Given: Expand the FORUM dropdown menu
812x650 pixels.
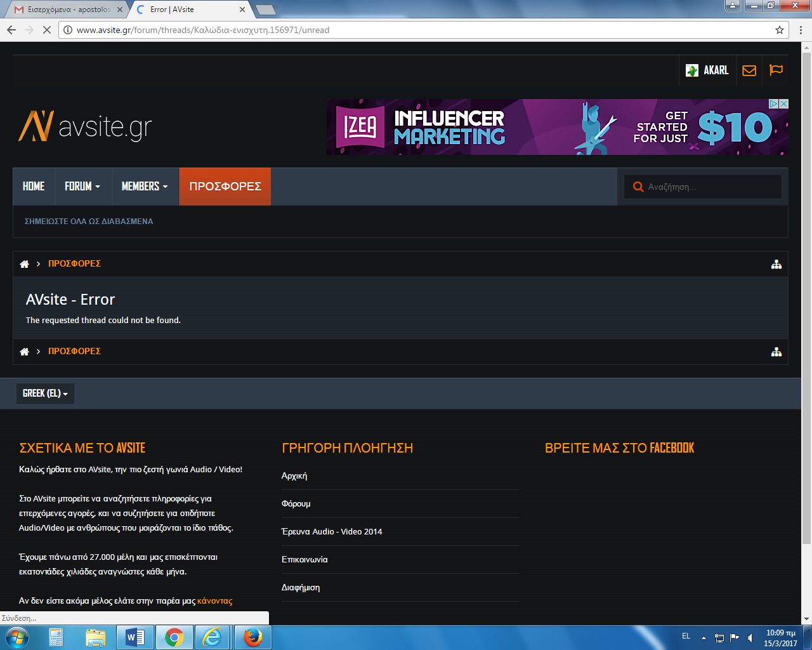Looking at the screenshot, I should (82, 187).
